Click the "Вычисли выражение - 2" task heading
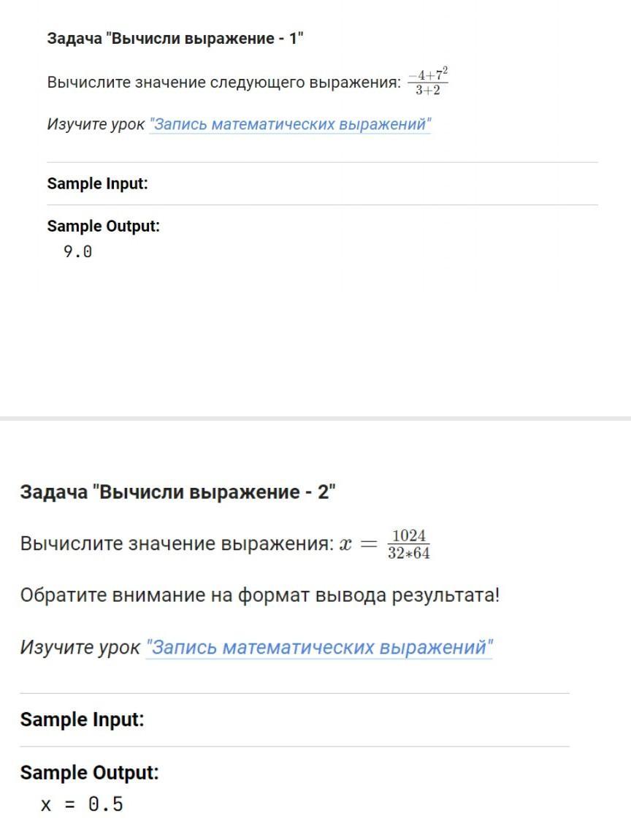 click(x=177, y=492)
